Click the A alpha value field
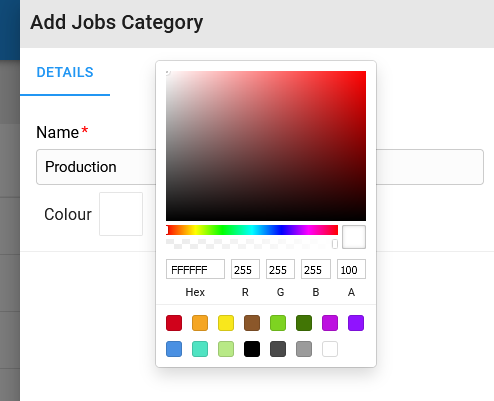The image size is (494, 401). pos(351,269)
